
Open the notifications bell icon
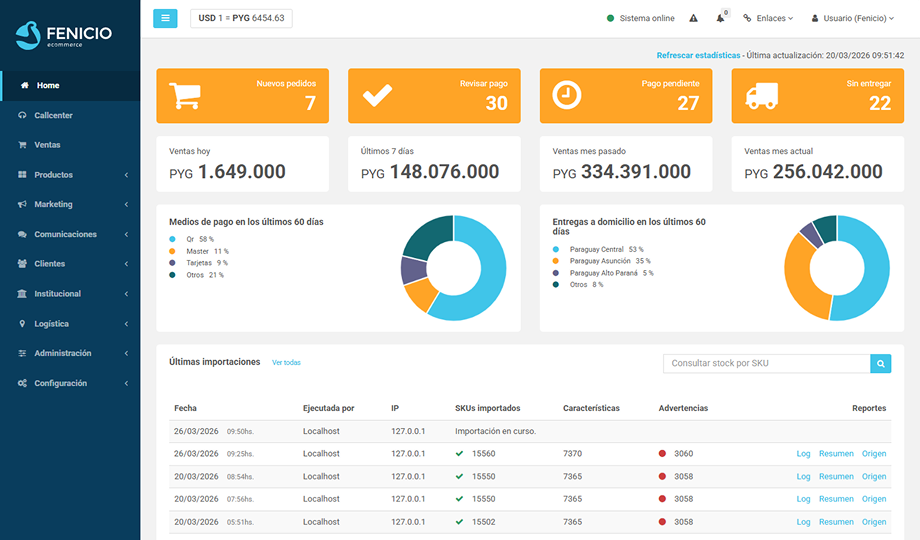click(x=720, y=18)
